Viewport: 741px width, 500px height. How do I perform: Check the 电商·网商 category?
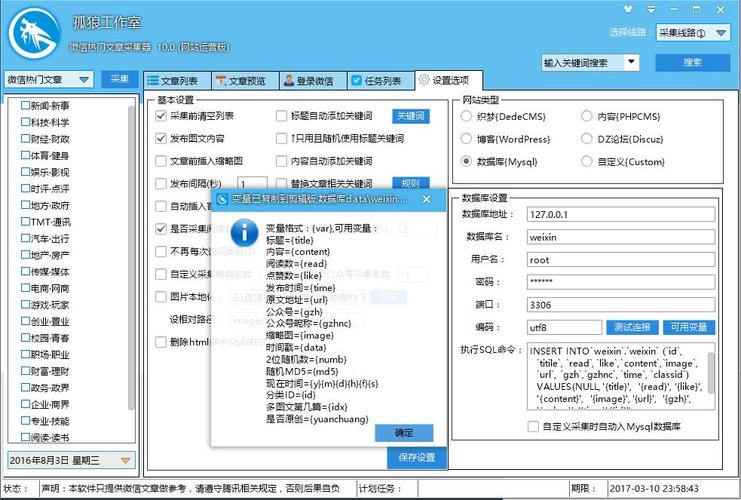[26, 288]
